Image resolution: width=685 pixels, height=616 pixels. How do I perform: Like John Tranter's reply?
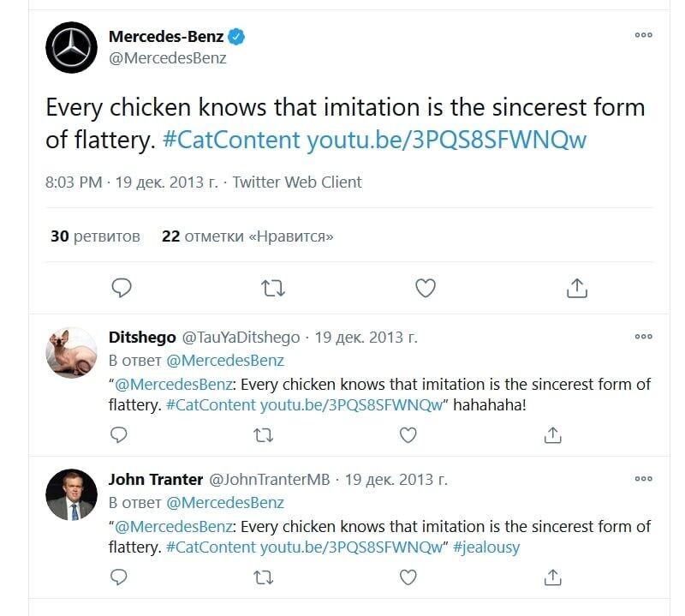click(x=408, y=577)
